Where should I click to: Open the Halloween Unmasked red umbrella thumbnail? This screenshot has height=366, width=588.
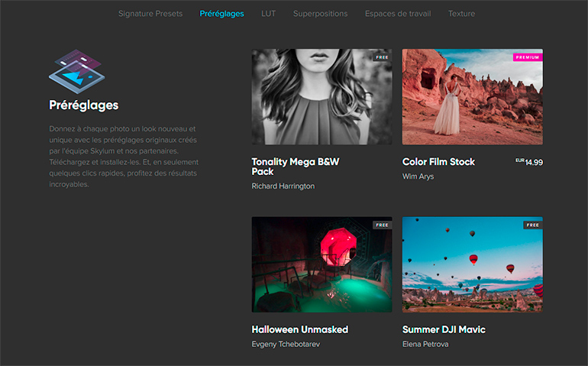[x=321, y=264]
